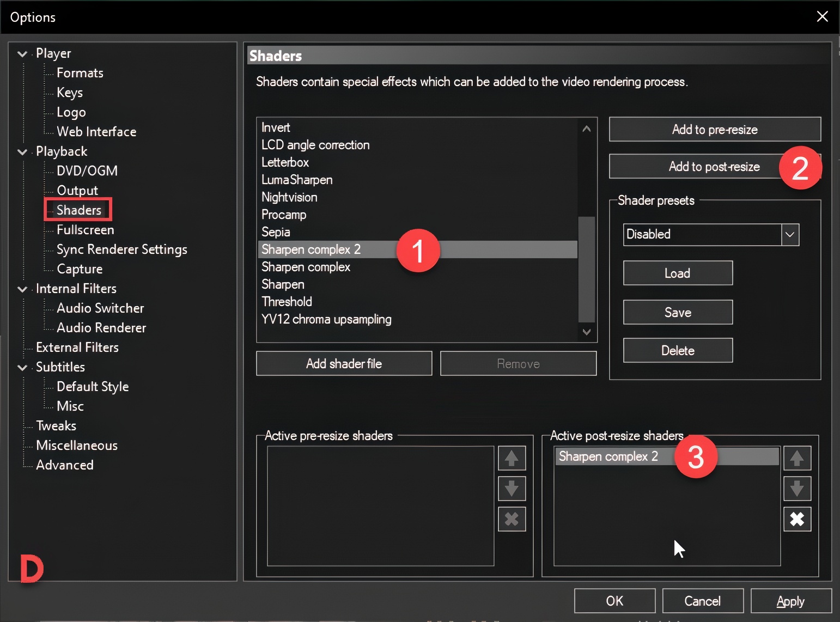Load the selected shader preset
This screenshot has height=622, width=840.
[x=678, y=273]
